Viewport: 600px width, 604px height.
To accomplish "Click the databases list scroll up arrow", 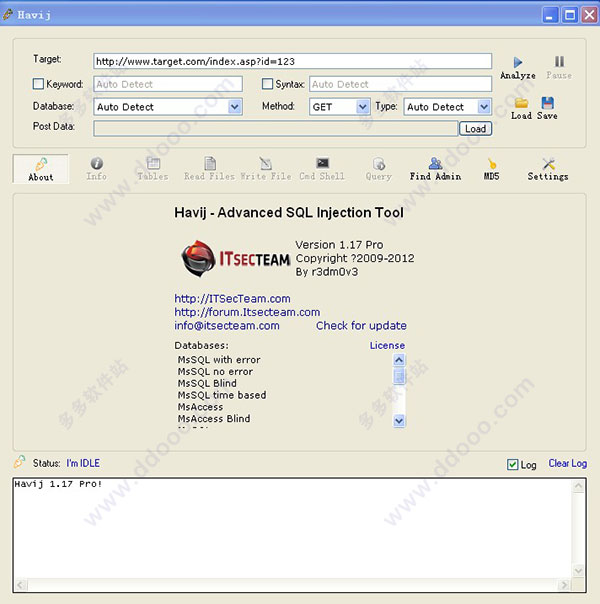I will click(399, 360).
